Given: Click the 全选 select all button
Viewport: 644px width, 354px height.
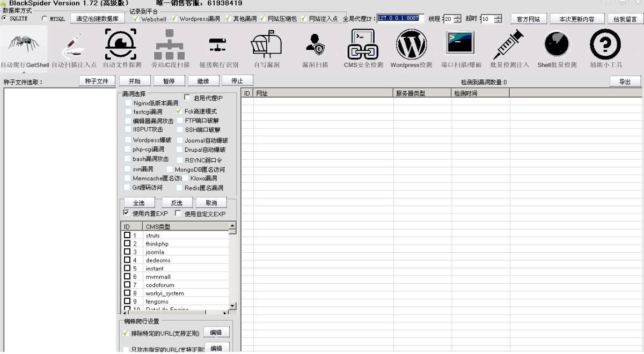Looking at the screenshot, I should [139, 203].
